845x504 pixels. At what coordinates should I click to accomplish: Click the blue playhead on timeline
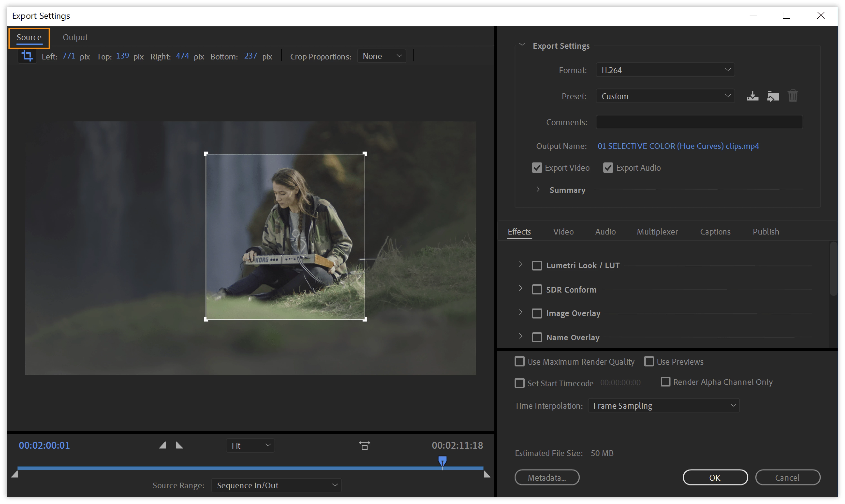coord(442,461)
